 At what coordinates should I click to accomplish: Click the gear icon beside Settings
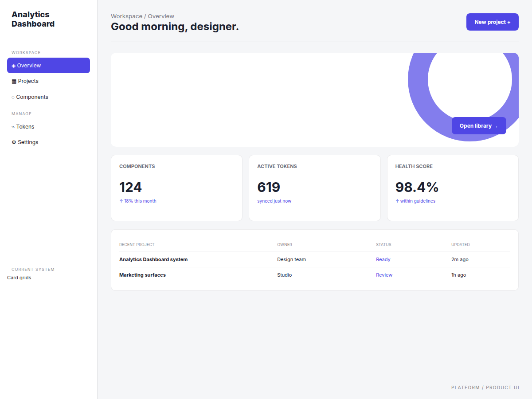point(14,142)
